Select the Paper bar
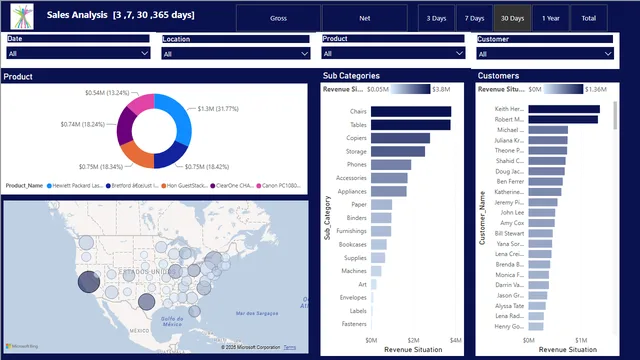The height and width of the screenshot is (360, 640). tap(381, 204)
